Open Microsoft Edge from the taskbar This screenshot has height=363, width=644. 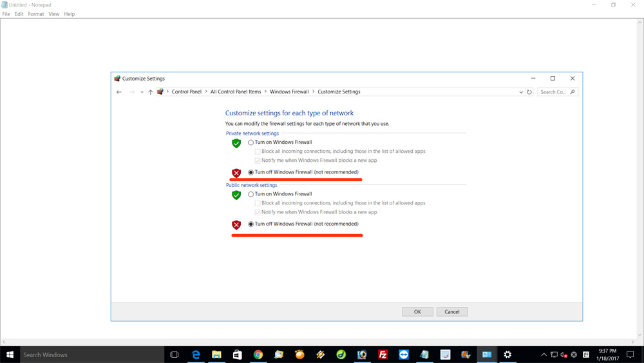point(196,355)
